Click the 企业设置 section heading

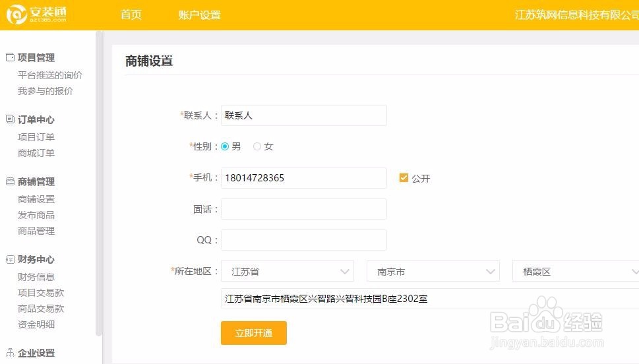click(x=36, y=353)
